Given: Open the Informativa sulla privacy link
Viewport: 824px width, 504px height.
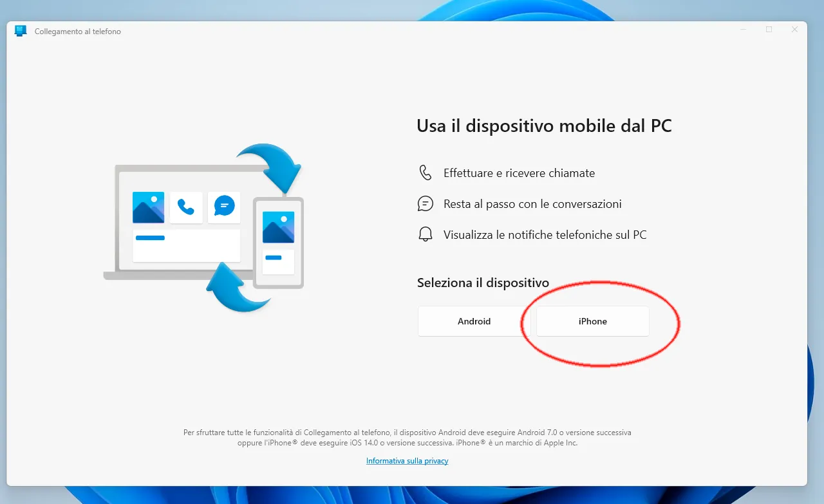Looking at the screenshot, I should [x=407, y=460].
